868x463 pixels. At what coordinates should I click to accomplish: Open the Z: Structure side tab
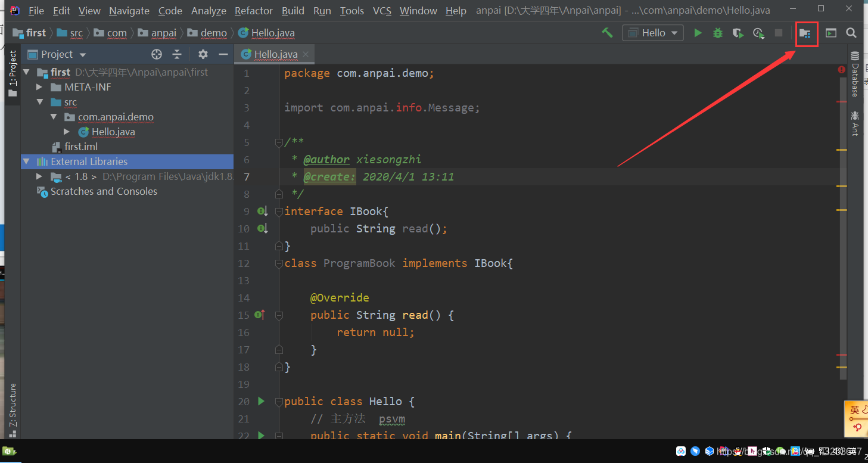tap(13, 410)
